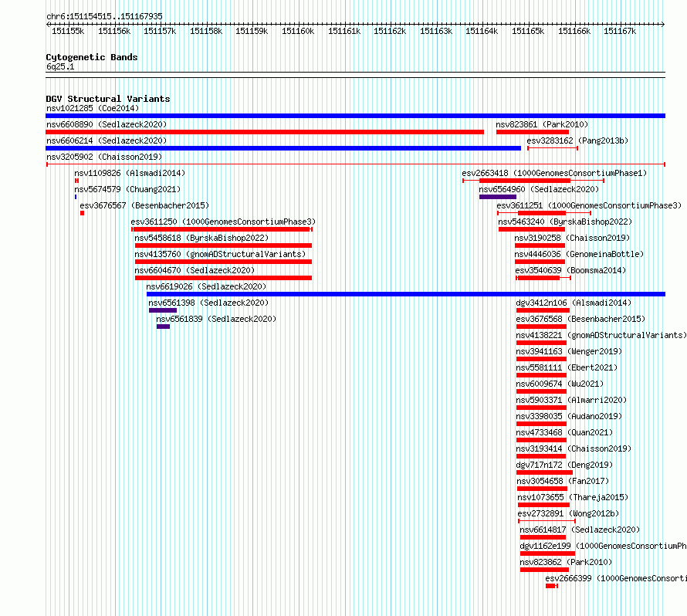Click nsv3398035 (Audano2019) label
Screen dimensions: 687x616
pyautogui.click(x=569, y=416)
